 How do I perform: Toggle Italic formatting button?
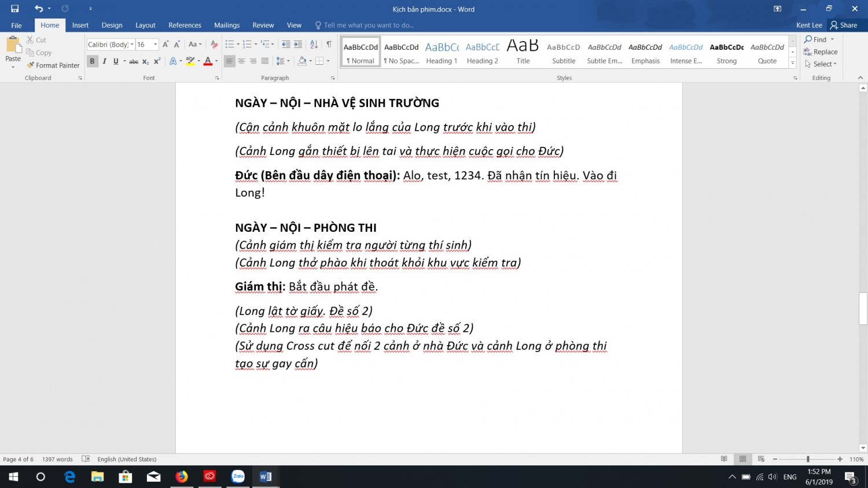pos(104,61)
